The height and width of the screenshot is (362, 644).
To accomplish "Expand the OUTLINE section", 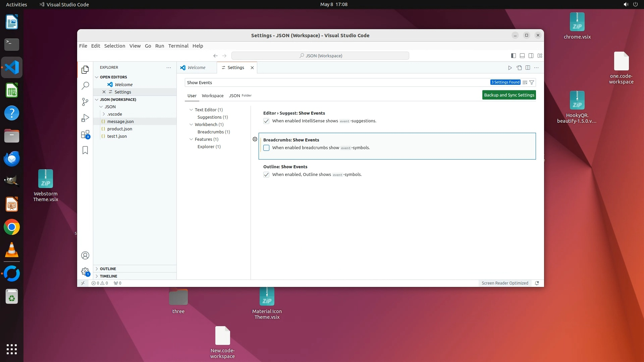I will coord(108,269).
